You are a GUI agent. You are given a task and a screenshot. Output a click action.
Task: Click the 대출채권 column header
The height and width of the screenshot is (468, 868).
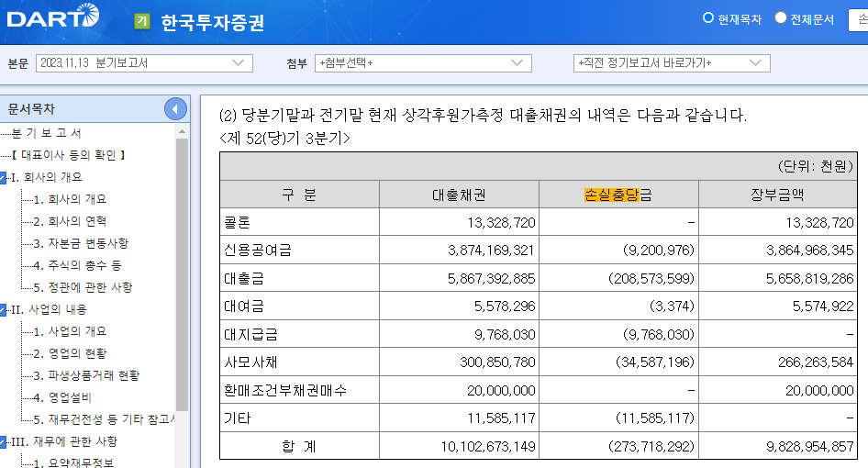(x=459, y=195)
